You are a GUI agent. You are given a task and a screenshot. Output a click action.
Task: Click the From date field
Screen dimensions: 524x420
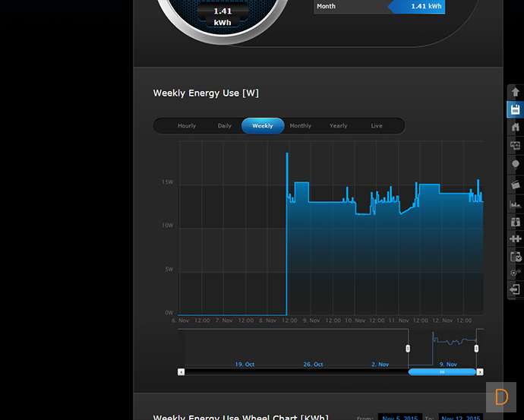point(399,418)
